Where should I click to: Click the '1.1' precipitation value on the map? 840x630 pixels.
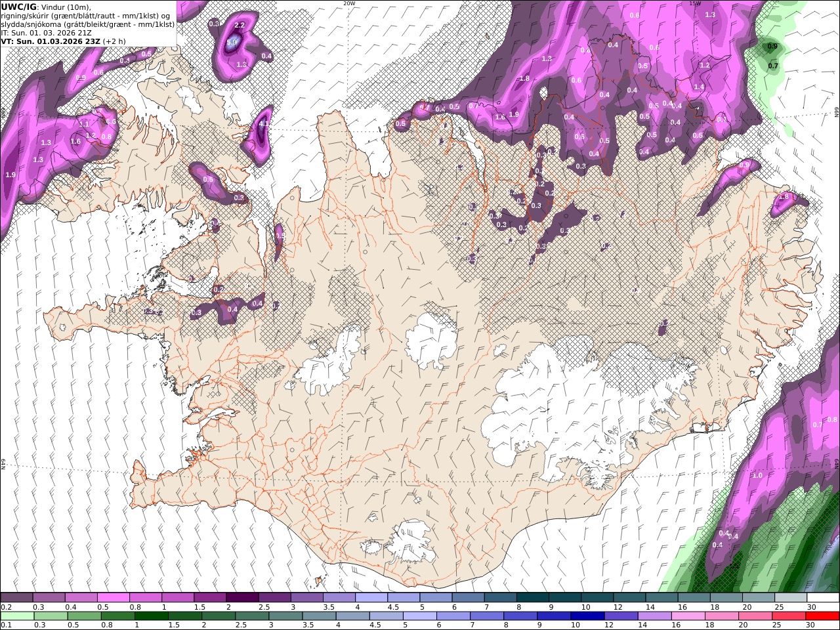pos(84,124)
